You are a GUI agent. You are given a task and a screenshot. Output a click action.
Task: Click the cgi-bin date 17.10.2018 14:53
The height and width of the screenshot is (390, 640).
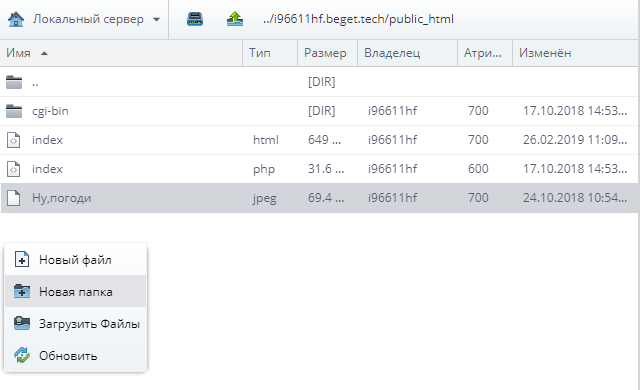(575, 111)
